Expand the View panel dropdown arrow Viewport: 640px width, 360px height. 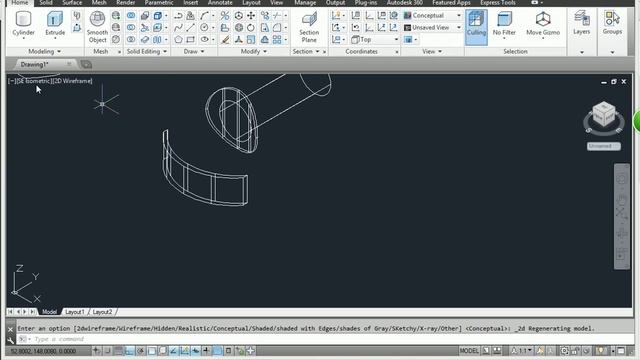(440, 51)
